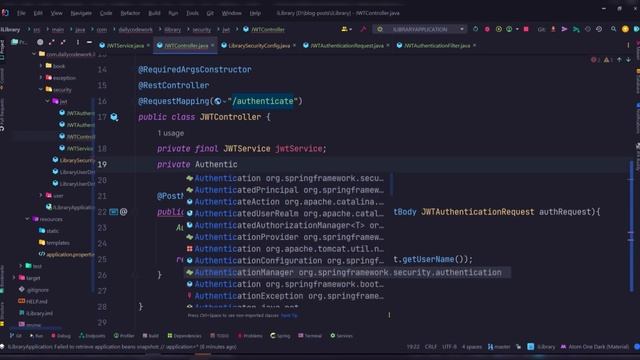Open the Debug tool window button
Screen dimensions: 640x360
click(x=61, y=336)
